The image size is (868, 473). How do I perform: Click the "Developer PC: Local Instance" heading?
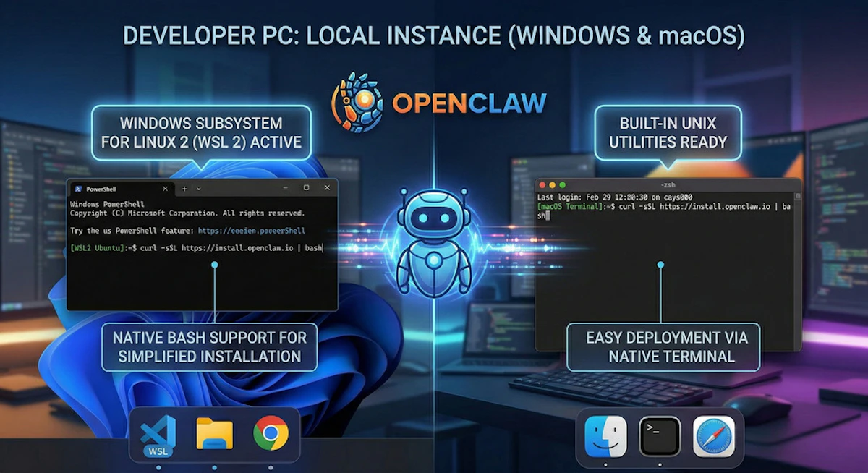[x=434, y=37]
